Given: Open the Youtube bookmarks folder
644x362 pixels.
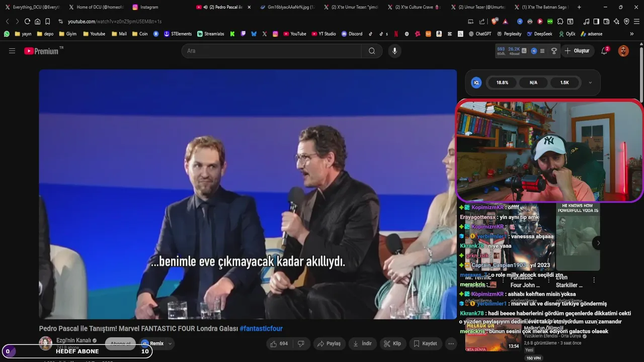Looking at the screenshot, I should [x=94, y=34].
